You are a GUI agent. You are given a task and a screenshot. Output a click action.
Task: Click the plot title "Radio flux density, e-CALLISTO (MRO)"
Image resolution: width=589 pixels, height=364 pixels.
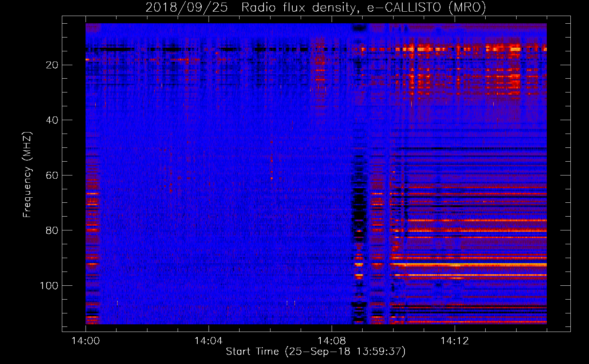click(x=364, y=7)
